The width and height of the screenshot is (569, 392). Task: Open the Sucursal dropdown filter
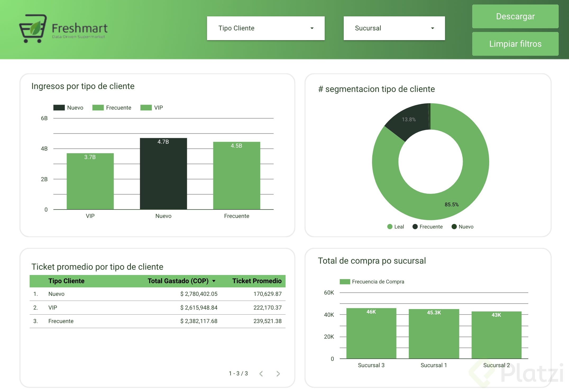(389, 28)
